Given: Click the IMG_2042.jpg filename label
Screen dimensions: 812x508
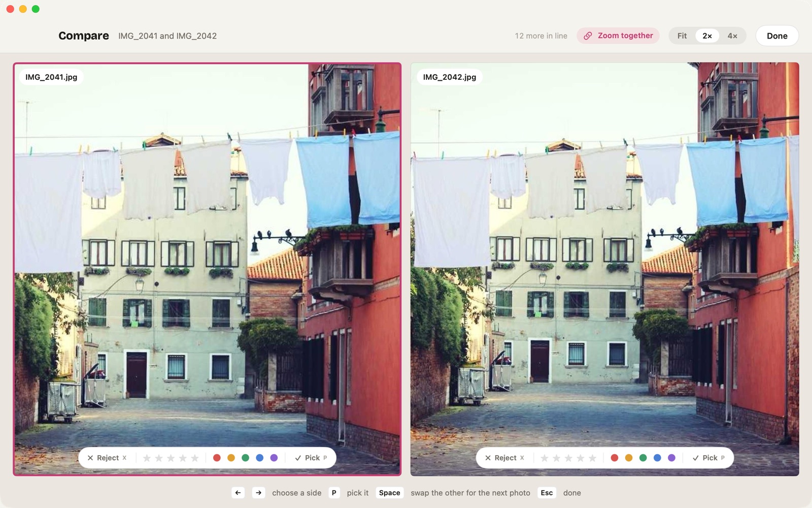Looking at the screenshot, I should 450,77.
